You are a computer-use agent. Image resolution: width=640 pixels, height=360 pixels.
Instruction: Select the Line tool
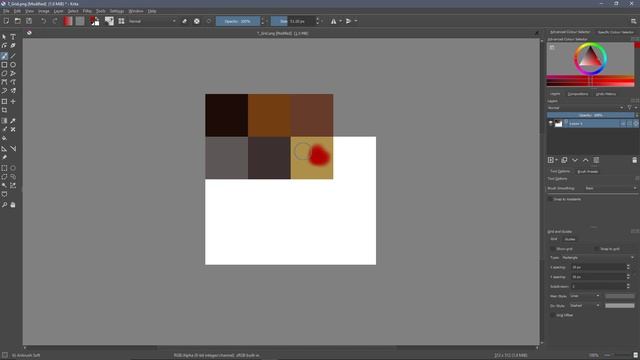(x=13, y=56)
